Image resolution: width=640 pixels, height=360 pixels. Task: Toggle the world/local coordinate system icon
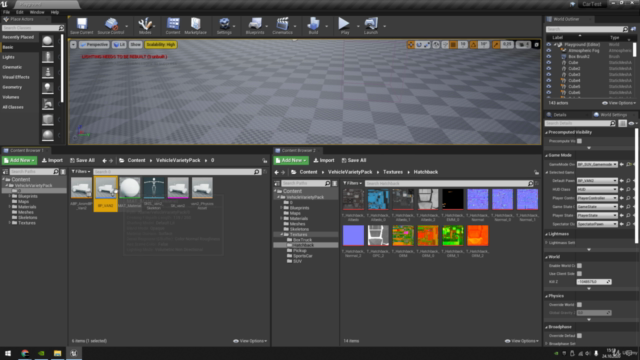pyautogui.click(x=436, y=44)
